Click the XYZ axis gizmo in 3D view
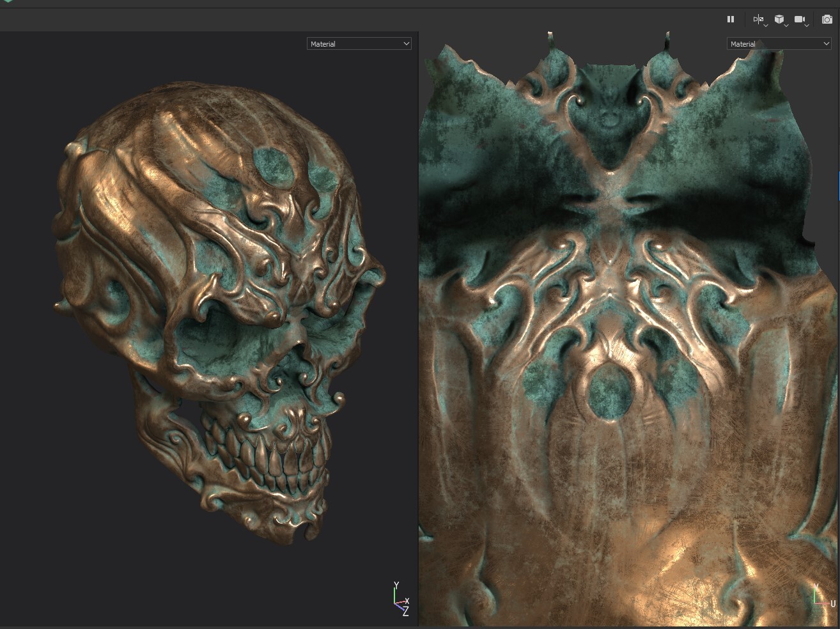Image resolution: width=840 pixels, height=629 pixels. click(x=400, y=599)
